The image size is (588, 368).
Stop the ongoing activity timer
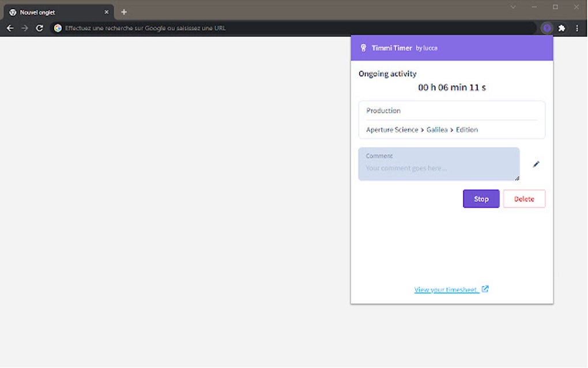481,198
